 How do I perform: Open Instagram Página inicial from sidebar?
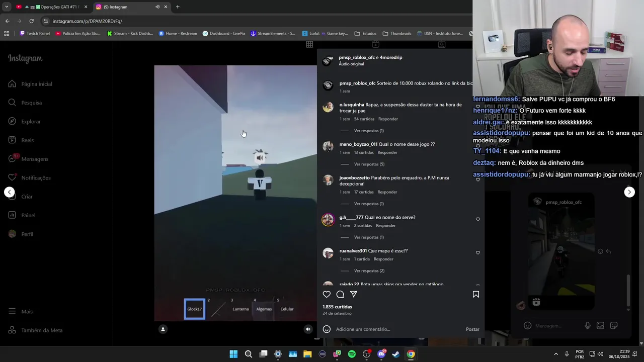tap(30, 84)
